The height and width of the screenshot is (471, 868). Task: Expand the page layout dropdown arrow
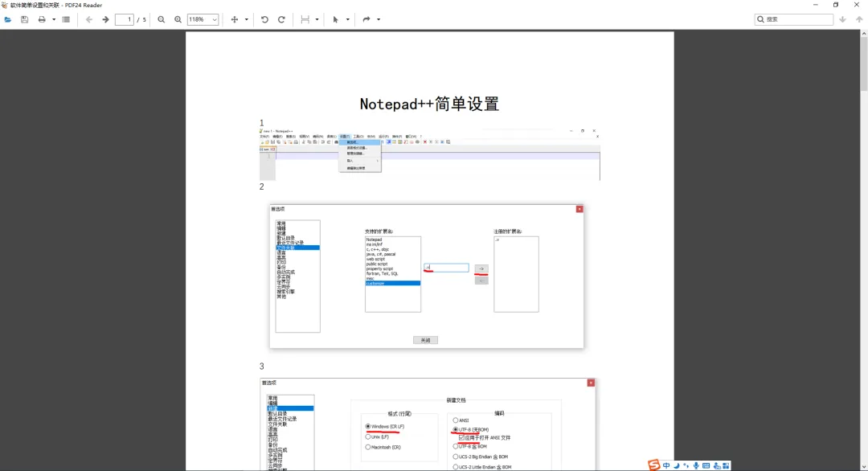[317, 19]
